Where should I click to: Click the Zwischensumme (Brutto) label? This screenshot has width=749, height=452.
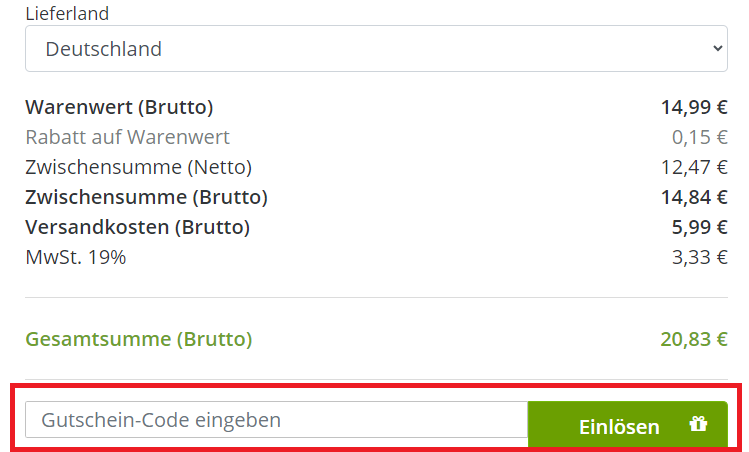tap(146, 197)
